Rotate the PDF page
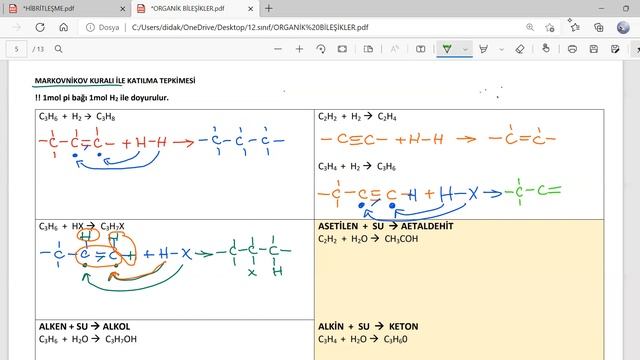 321,49
